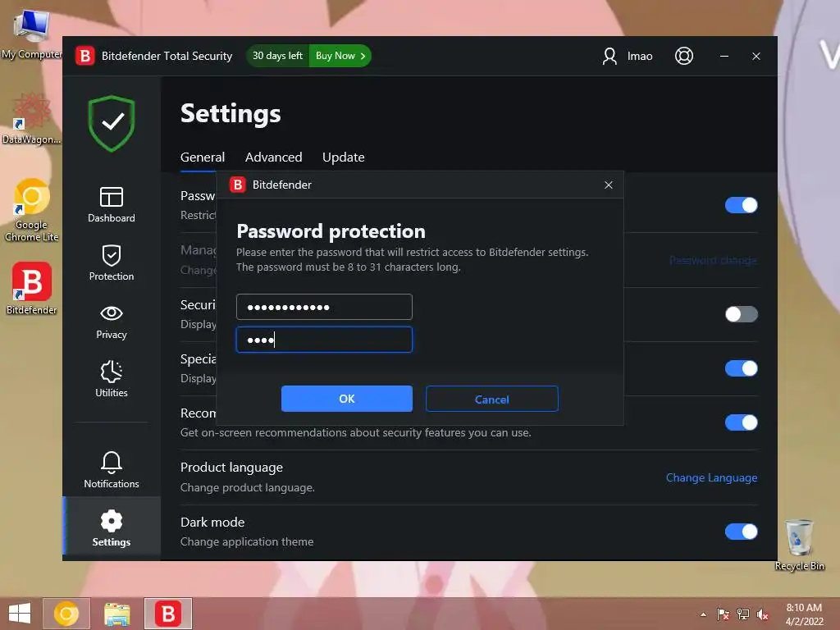
Task: Switch to the Update tab
Action: click(x=344, y=157)
